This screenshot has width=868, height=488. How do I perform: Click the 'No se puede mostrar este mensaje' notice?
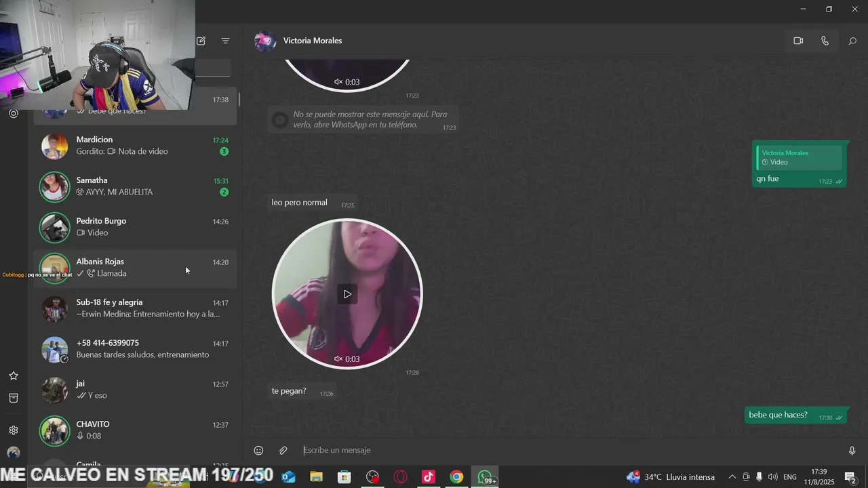coord(363,120)
